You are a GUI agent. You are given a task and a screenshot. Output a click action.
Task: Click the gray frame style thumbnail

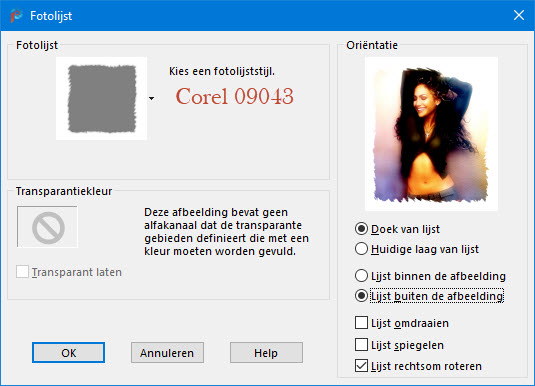point(102,98)
